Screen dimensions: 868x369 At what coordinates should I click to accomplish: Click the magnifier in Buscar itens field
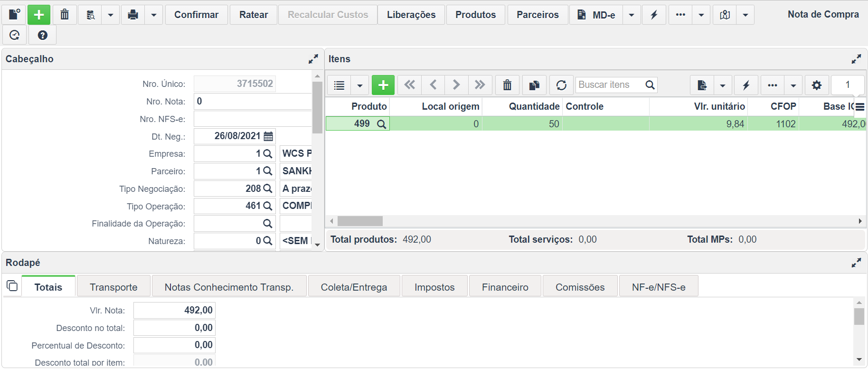point(650,85)
